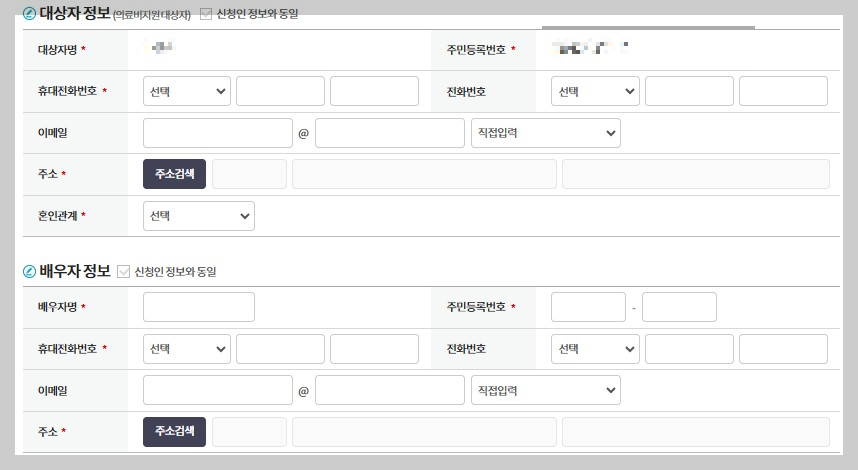Focus 배우자 이메일 ID field before @

218,390
